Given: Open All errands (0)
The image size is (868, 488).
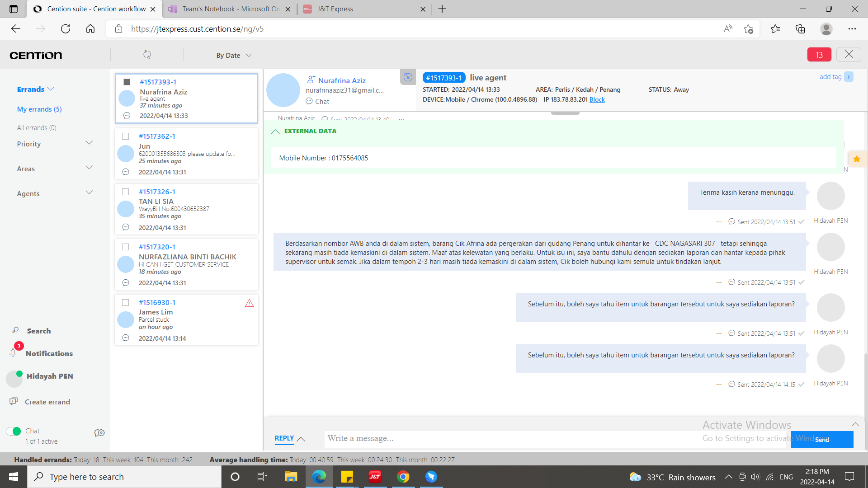Looking at the screenshot, I should 37,128.
